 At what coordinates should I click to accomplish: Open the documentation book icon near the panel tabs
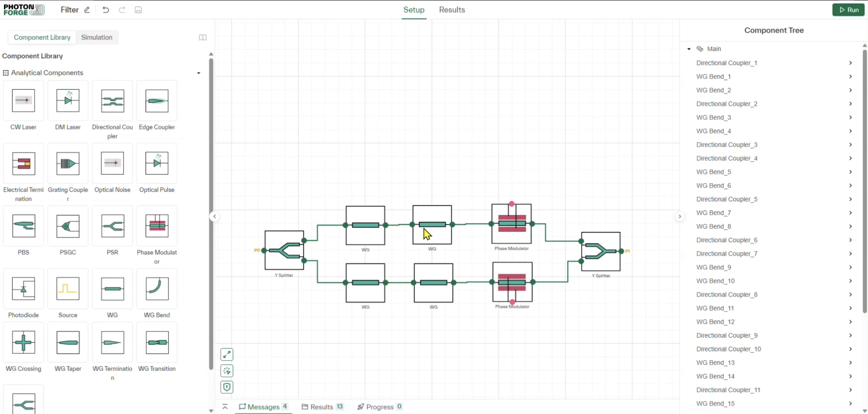pyautogui.click(x=202, y=37)
